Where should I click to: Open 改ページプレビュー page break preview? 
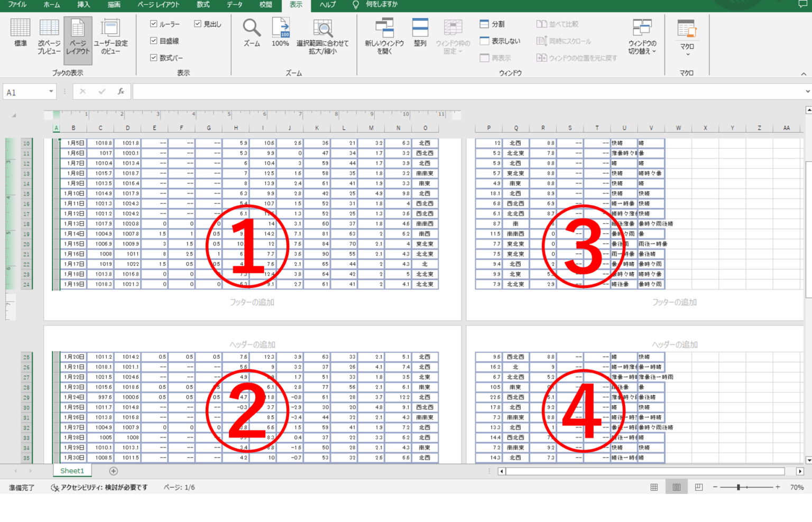click(49, 35)
